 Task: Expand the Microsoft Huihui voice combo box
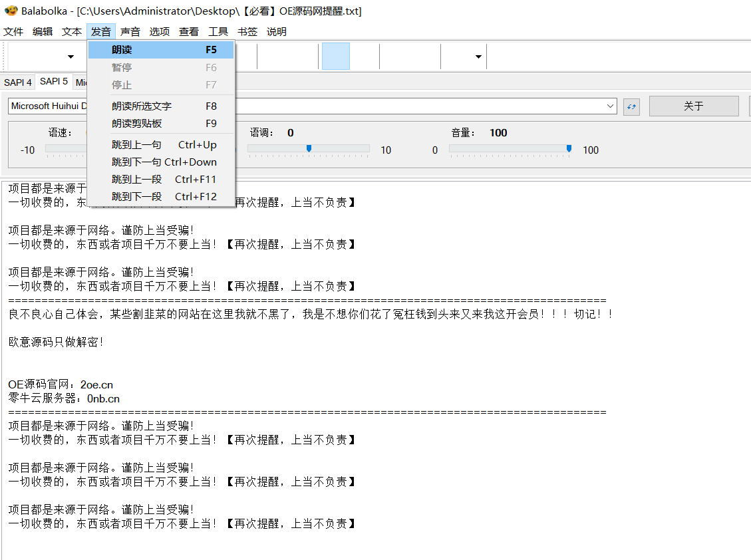click(610, 106)
